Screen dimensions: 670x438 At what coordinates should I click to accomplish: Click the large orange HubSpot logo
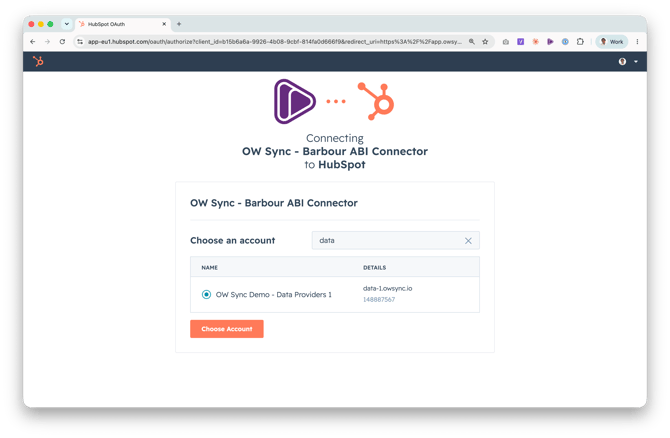[376, 101]
